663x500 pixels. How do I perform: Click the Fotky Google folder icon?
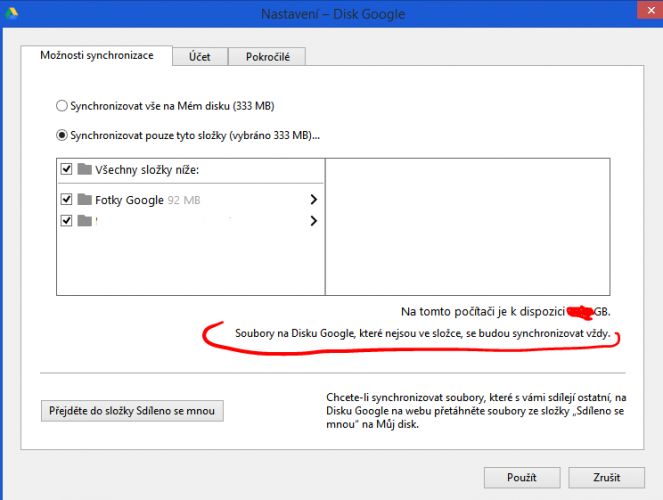pyautogui.click(x=85, y=199)
